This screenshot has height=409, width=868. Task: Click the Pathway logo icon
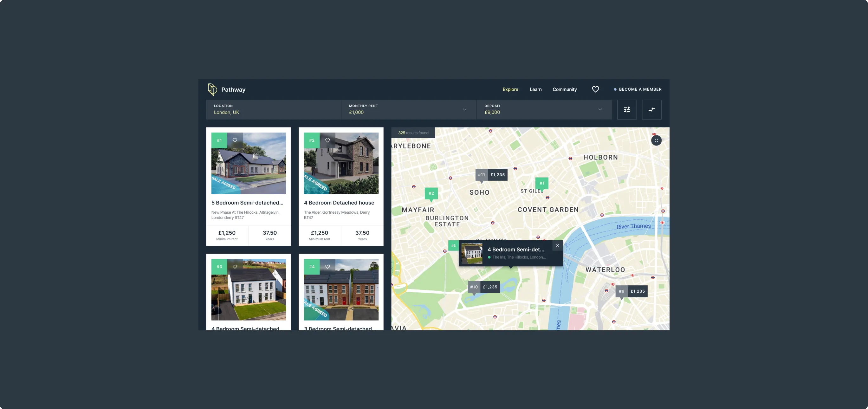point(212,89)
